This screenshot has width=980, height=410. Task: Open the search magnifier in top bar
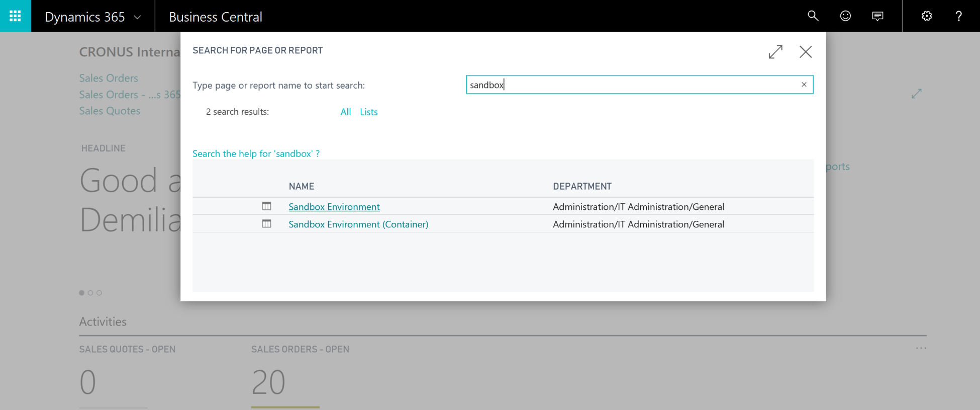click(813, 16)
